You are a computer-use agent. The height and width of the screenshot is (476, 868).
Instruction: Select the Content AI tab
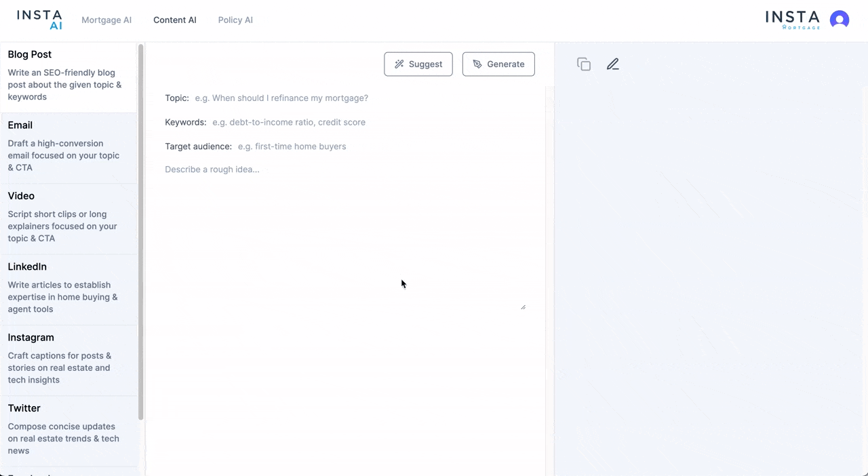175,20
